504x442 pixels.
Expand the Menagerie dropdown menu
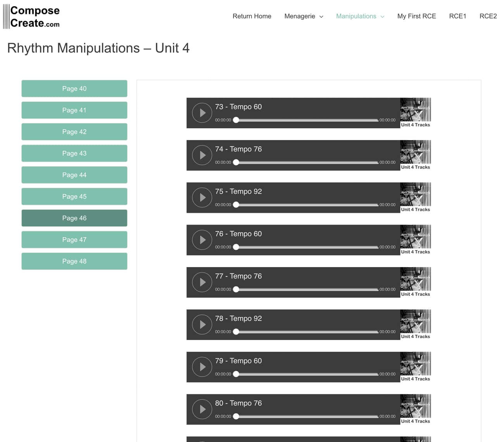coord(304,16)
